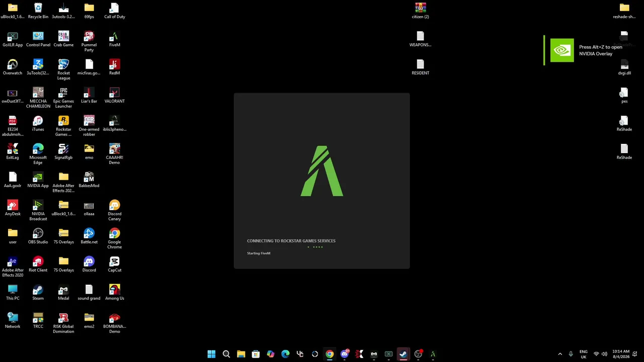
Task: Open File Explorer from the taskbar
Action: pos(241,354)
